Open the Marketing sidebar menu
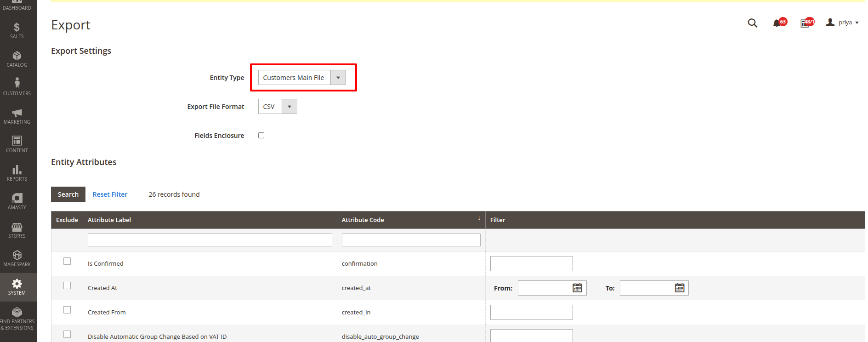 (x=17, y=116)
